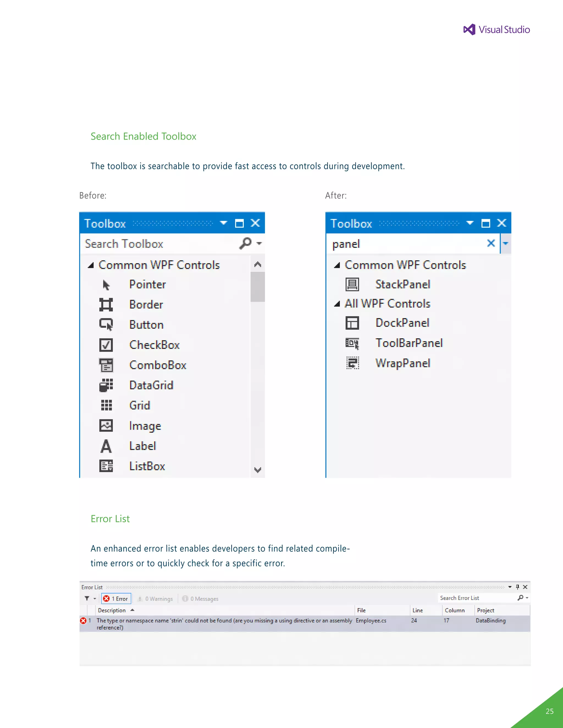
Task: Sort by the Description column header
Action: 225,610
